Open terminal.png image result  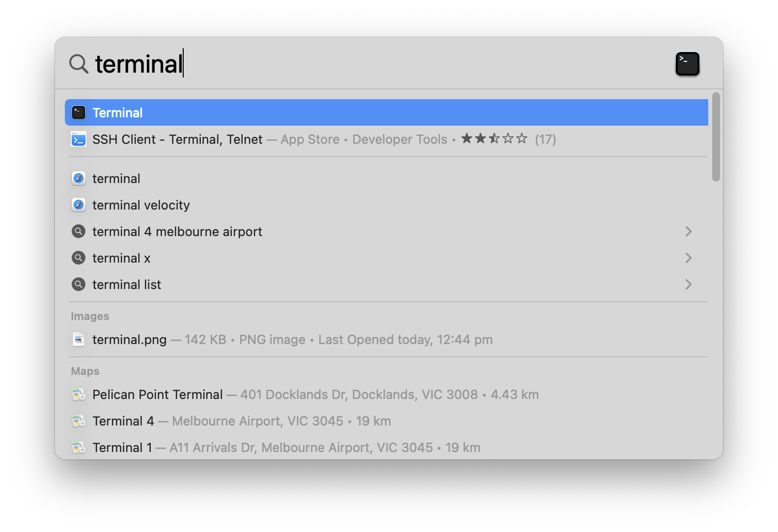pos(130,340)
